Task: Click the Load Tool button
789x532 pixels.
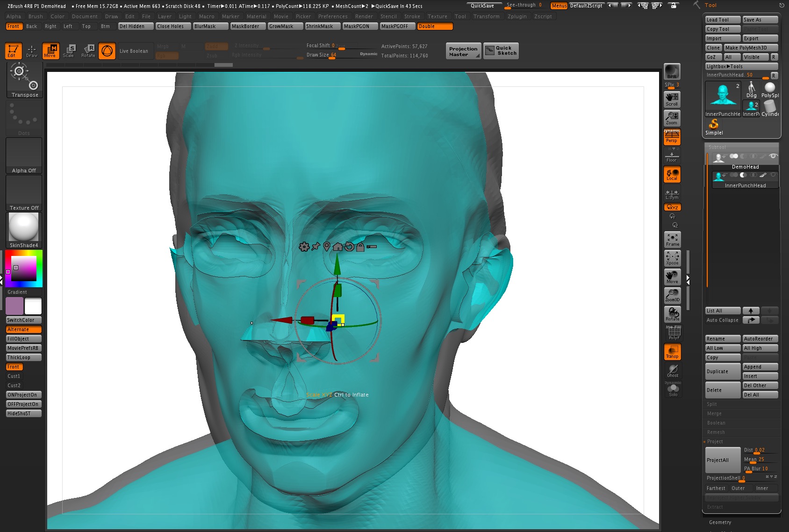Action: (x=723, y=20)
